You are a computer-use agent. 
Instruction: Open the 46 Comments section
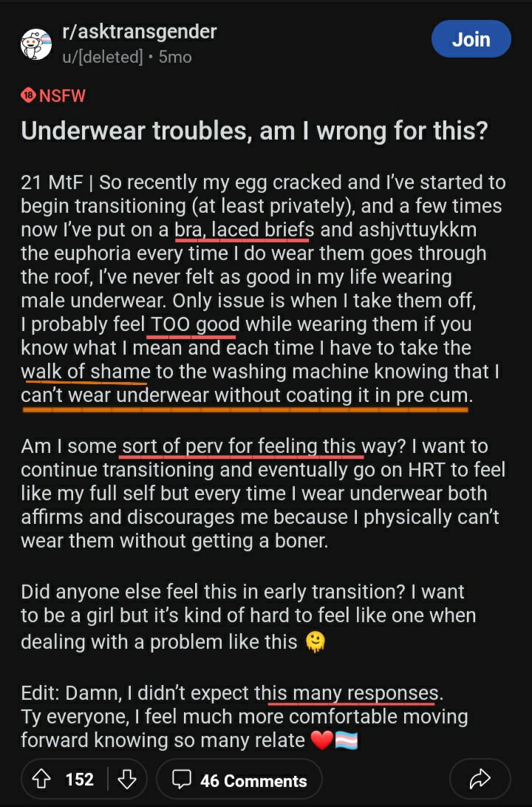click(239, 780)
